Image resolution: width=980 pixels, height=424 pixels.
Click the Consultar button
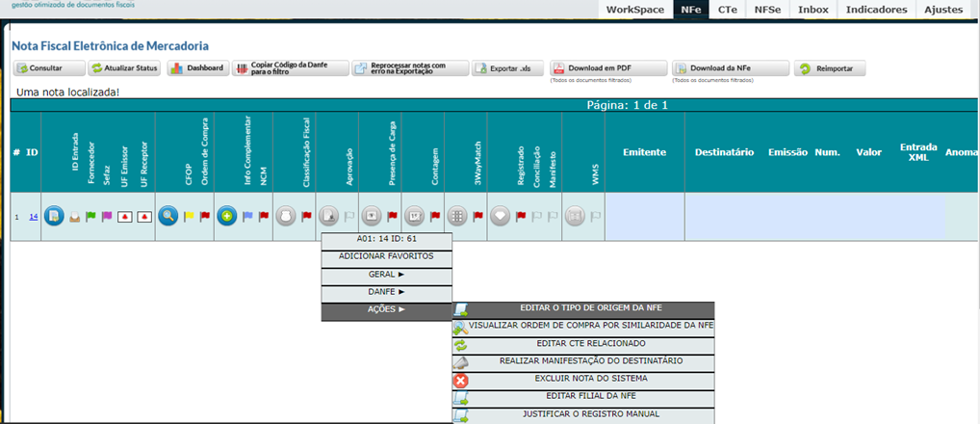pyautogui.click(x=39, y=68)
